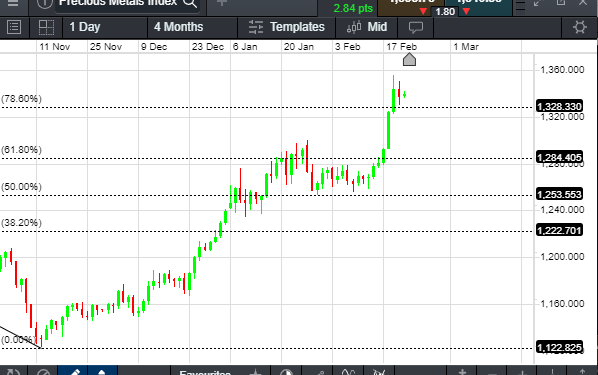Click the 11 Nov date label
The width and height of the screenshot is (598, 375).
(x=55, y=47)
